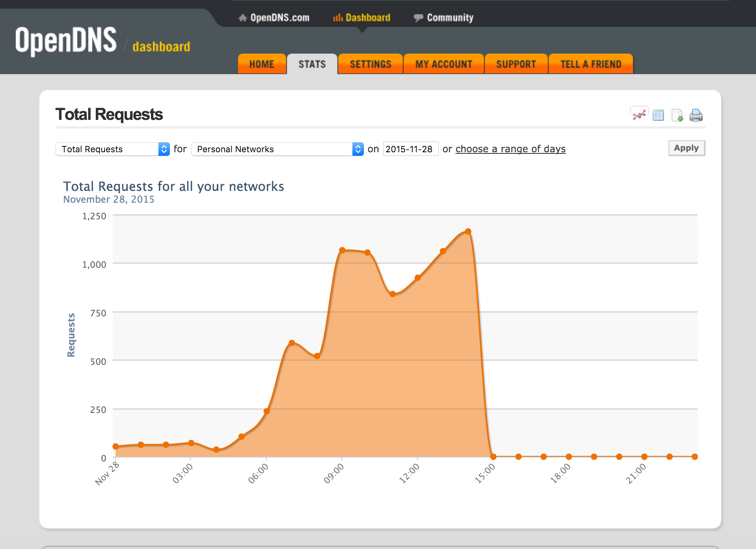Click the OpenDNS.com home icon
756x549 pixels.
[x=243, y=18]
